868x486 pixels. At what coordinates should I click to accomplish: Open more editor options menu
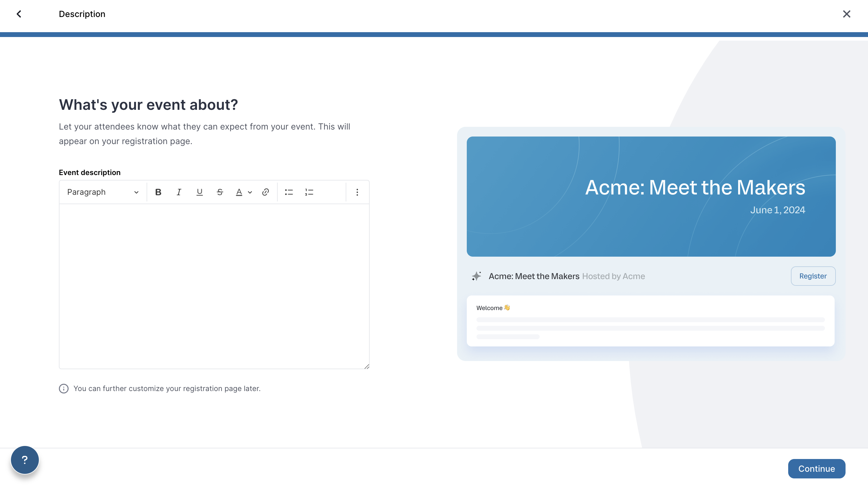coord(357,192)
